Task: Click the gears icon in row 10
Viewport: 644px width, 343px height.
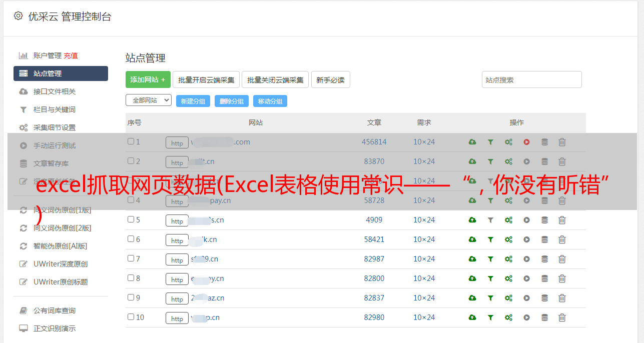Action: pos(508,317)
